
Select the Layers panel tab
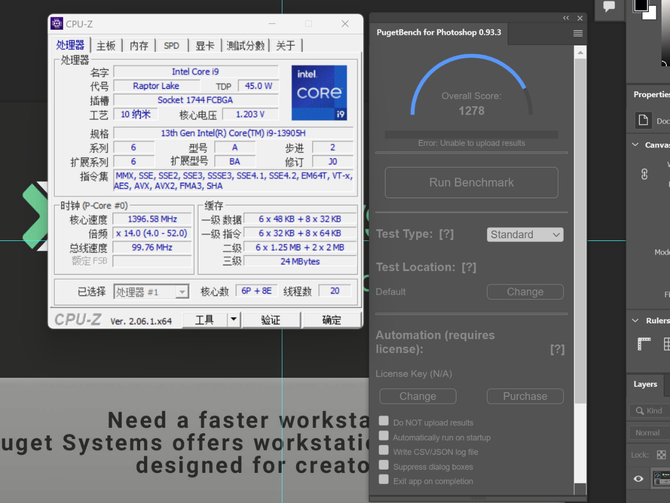(645, 384)
